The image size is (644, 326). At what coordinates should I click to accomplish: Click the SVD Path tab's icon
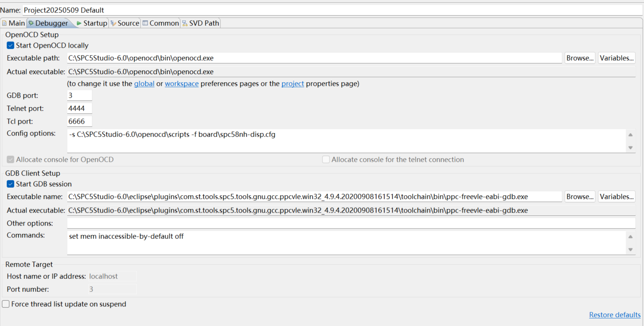tap(184, 23)
